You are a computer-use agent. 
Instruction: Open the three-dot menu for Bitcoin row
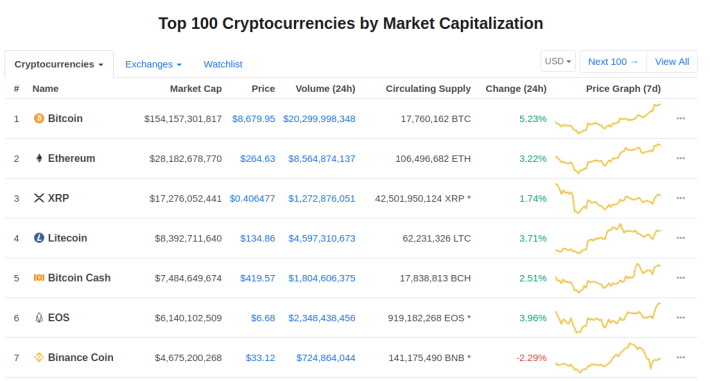pyautogui.click(x=681, y=119)
